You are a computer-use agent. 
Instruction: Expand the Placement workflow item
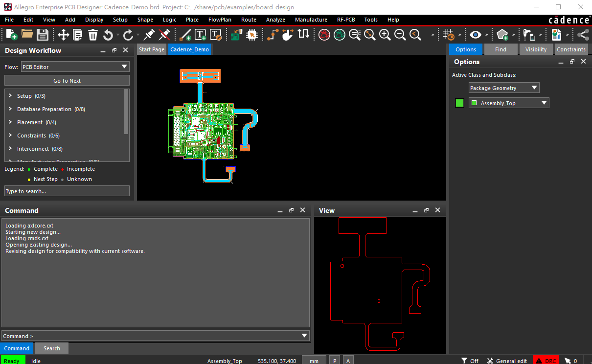(10, 122)
